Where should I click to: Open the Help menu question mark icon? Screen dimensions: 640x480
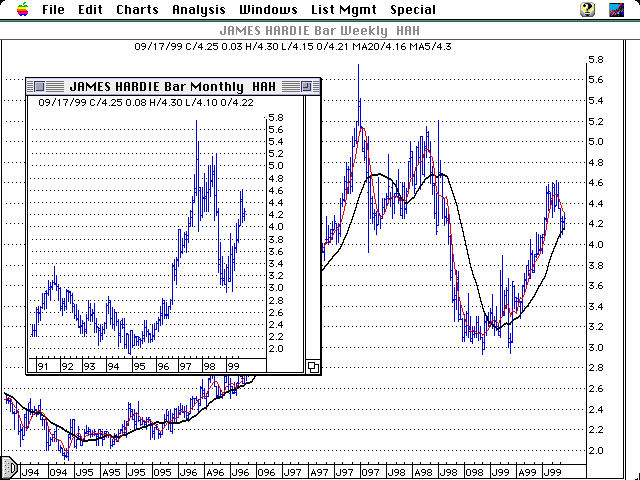tap(587, 9)
